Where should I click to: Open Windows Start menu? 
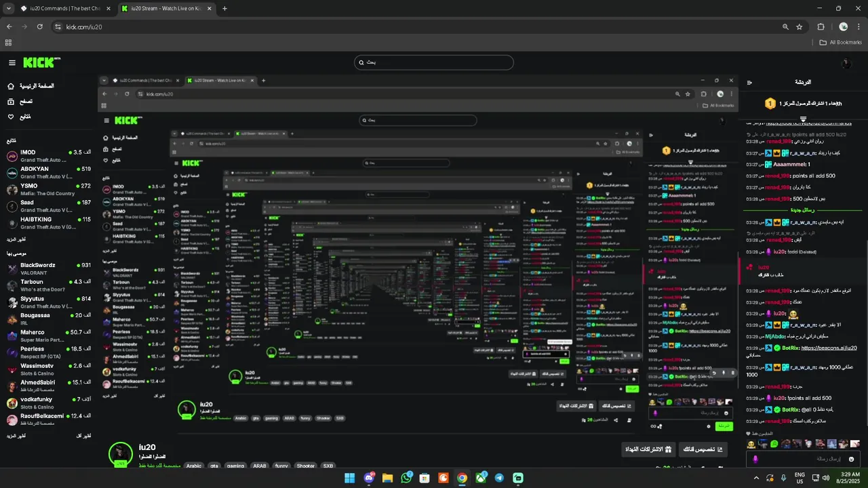pos(349,478)
